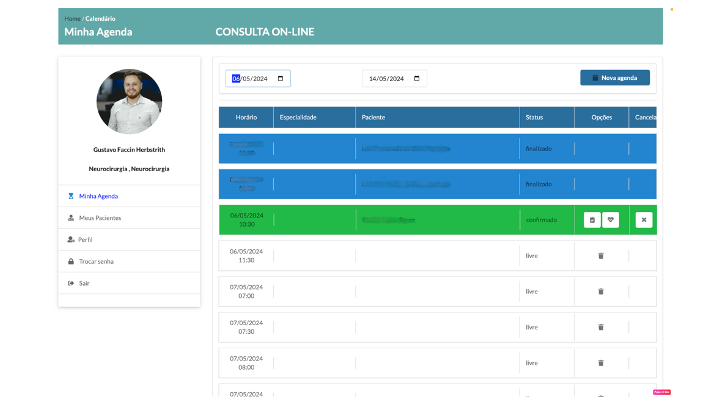The width and height of the screenshot is (720, 405).
Task: Remove the 07/05/2024 08:00 slot via trash icon
Action: tap(601, 363)
